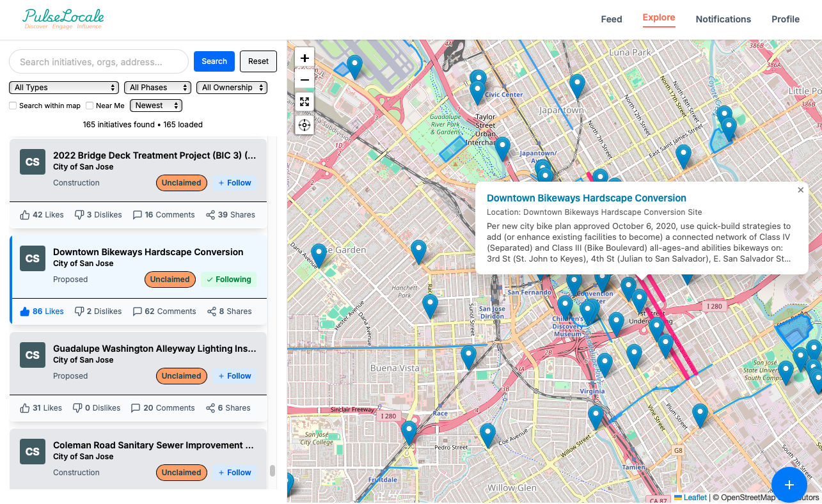
Task: Click the locate-me crosshair icon on the map
Action: coord(304,125)
